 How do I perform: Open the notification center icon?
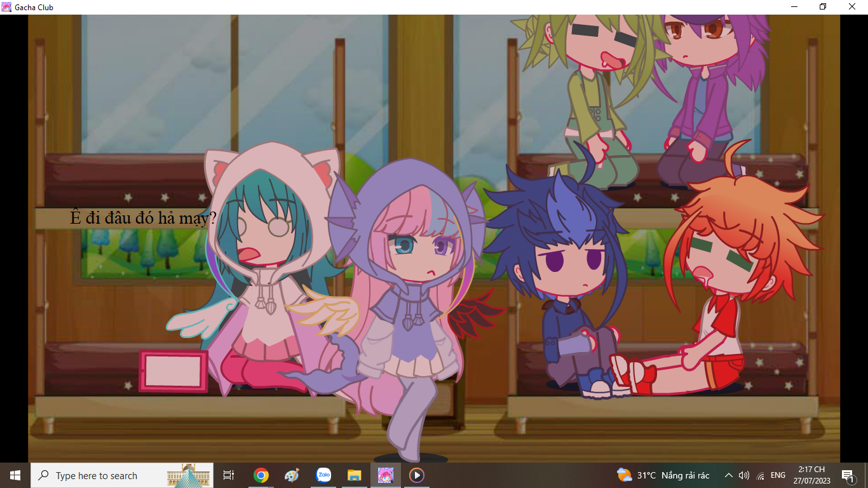[847, 475]
